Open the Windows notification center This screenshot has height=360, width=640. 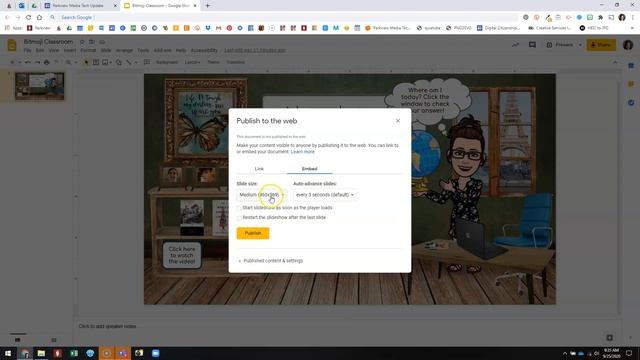click(x=629, y=353)
